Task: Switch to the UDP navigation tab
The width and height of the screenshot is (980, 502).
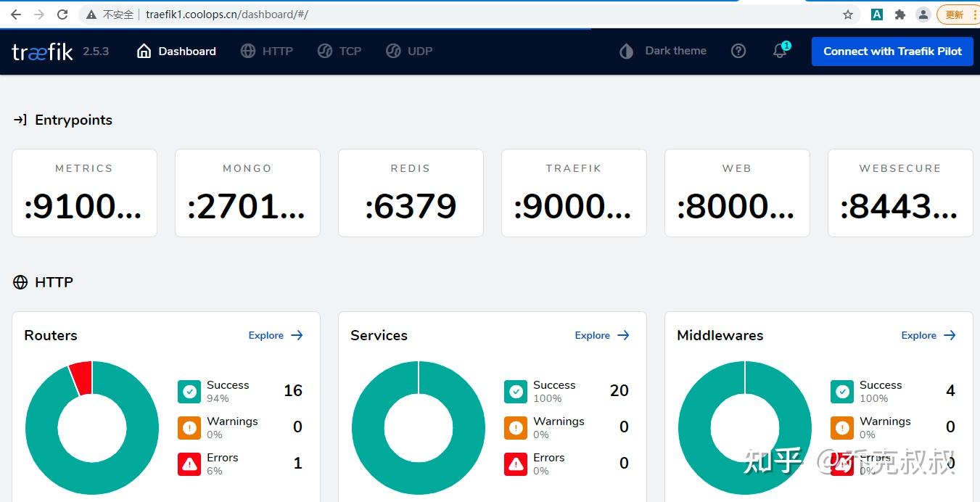Action: [409, 51]
